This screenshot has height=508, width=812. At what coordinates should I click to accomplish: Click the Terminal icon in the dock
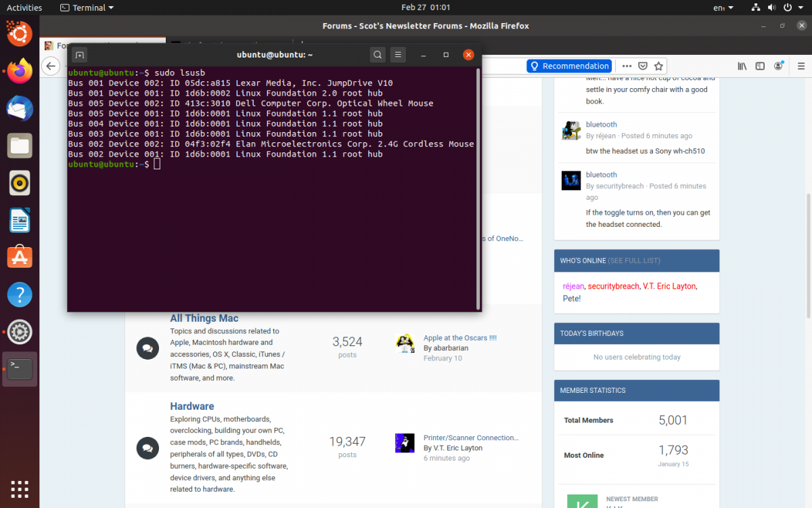(x=20, y=369)
